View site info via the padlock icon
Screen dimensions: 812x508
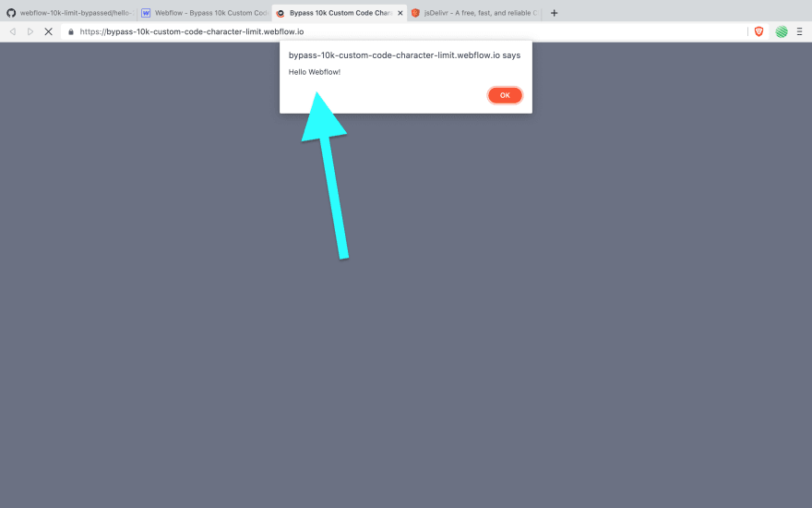71,31
